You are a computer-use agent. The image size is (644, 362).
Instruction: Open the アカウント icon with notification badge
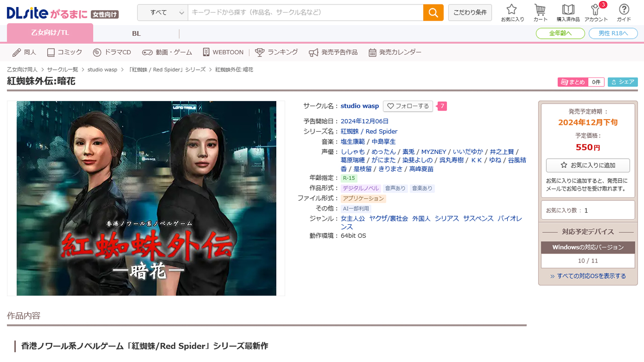[596, 13]
